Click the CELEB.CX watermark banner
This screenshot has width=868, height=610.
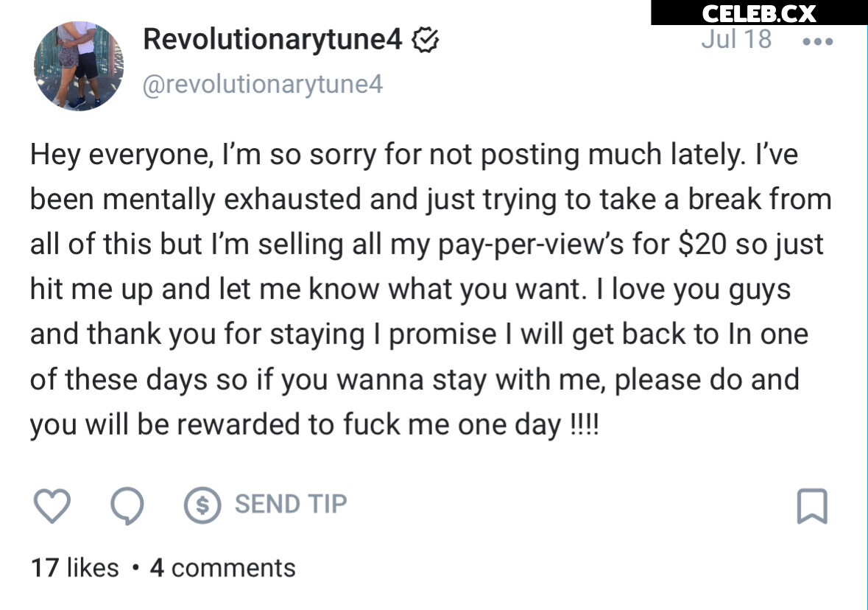point(759,13)
